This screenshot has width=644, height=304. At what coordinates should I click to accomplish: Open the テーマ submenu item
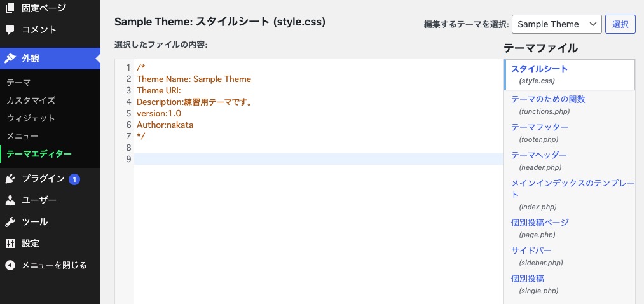(18, 83)
